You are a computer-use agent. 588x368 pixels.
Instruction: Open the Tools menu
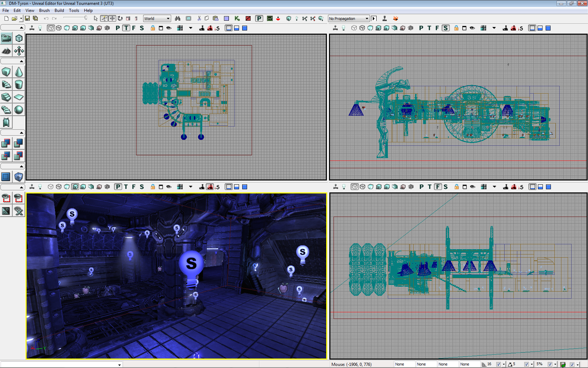pos(74,11)
